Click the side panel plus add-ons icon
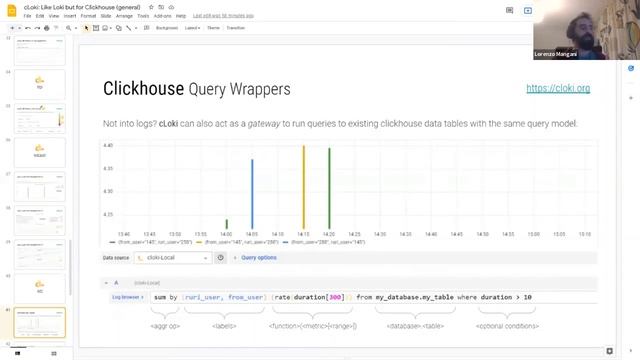640x360 pixels. 631,98
